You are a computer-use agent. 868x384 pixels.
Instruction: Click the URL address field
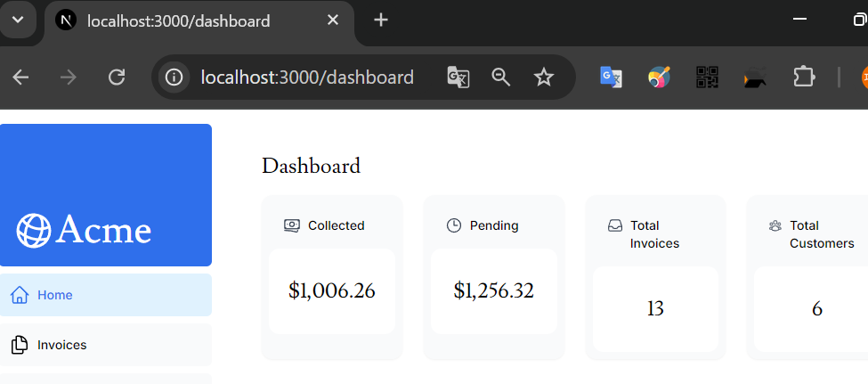tap(307, 78)
